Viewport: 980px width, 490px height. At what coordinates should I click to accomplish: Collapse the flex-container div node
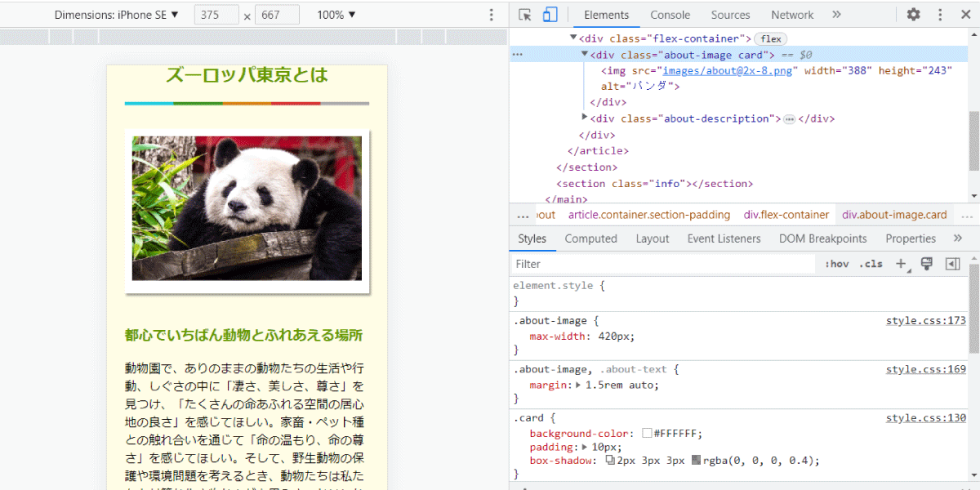coord(573,38)
